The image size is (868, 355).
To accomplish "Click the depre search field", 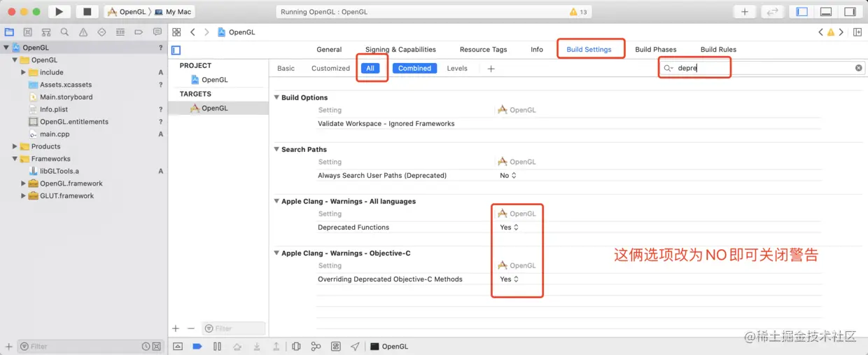I will (762, 68).
